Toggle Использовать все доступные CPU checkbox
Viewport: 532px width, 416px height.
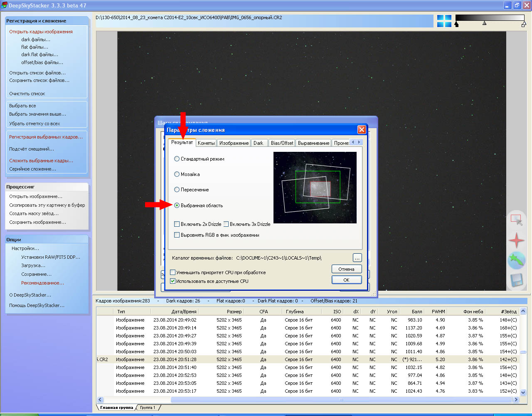pyautogui.click(x=173, y=281)
